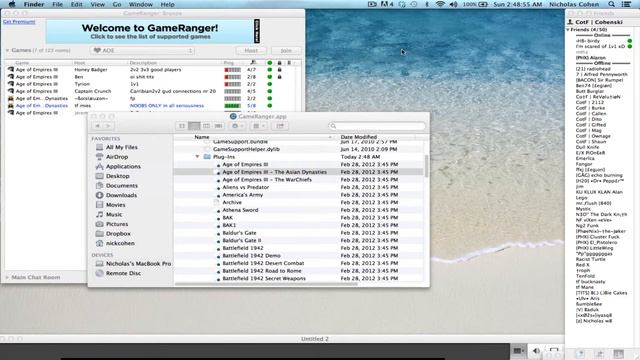
Task: Select friend CotF | Gifted
Action: pos(591,125)
